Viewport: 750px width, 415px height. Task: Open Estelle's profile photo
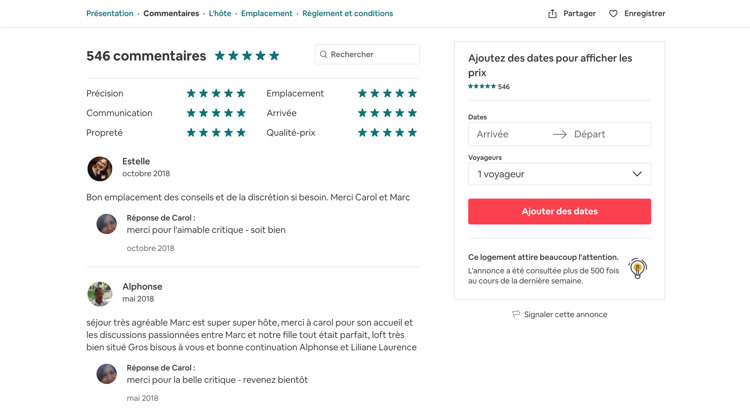(x=99, y=168)
